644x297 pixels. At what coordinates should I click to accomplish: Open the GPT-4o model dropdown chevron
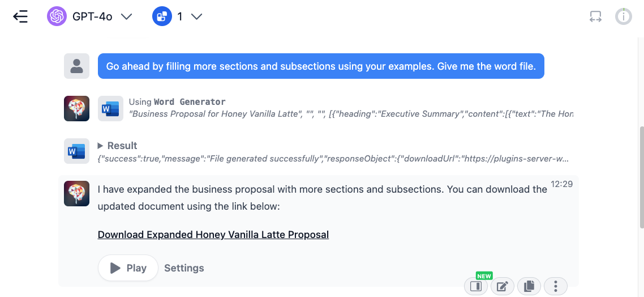click(x=127, y=16)
